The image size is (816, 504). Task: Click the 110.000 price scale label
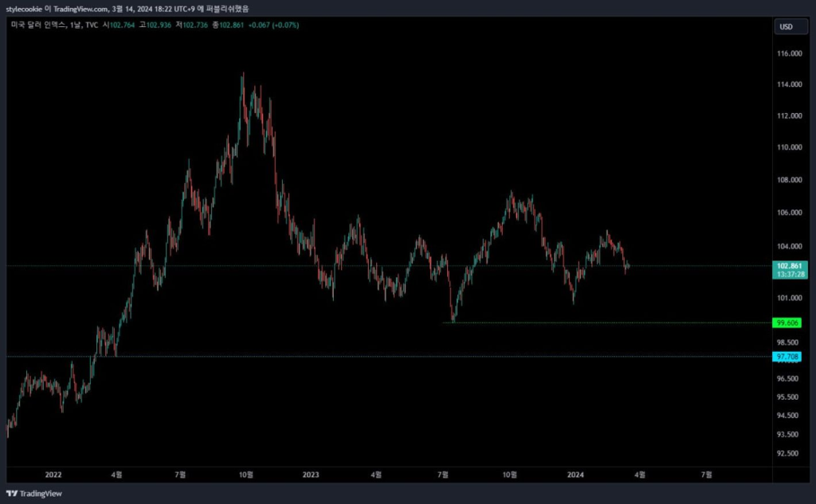(x=789, y=147)
